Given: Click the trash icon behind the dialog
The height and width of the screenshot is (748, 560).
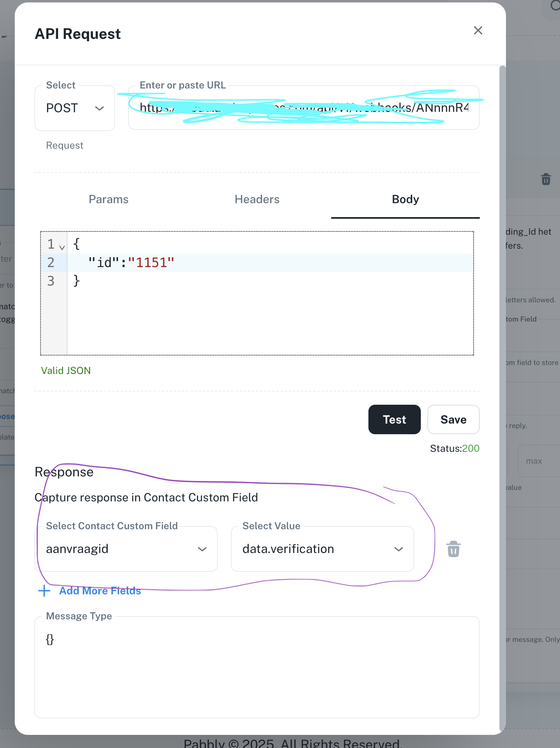Looking at the screenshot, I should (546, 179).
